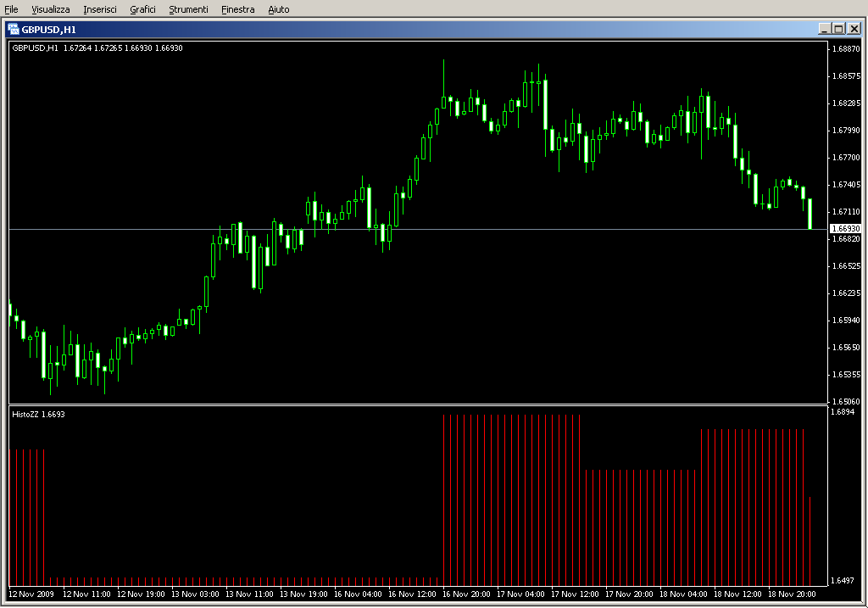Click the GBPUSD,H1 title bar text
Viewport: 868px width, 608px height.
pyautogui.click(x=48, y=30)
